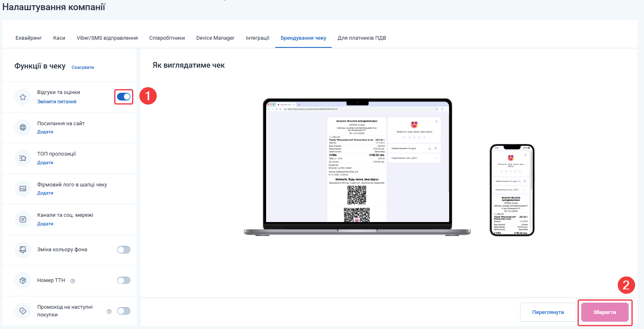Screen dimensions: 644x329
Task: Click the Змінити питання link
Action: point(57,102)
